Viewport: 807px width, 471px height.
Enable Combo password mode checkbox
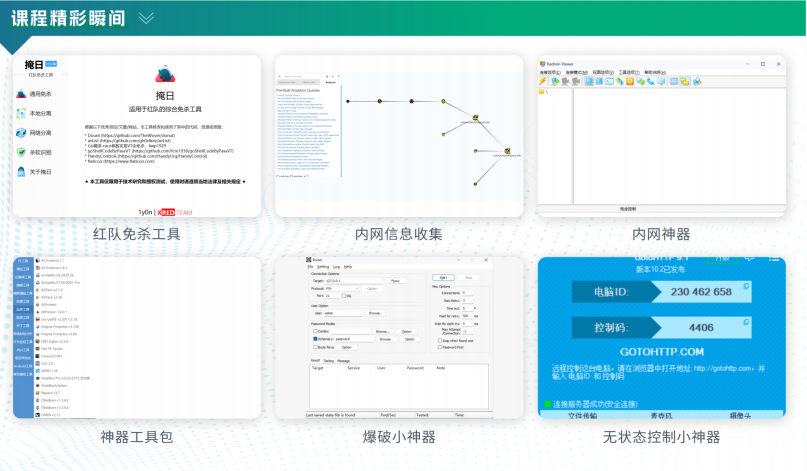click(315, 331)
